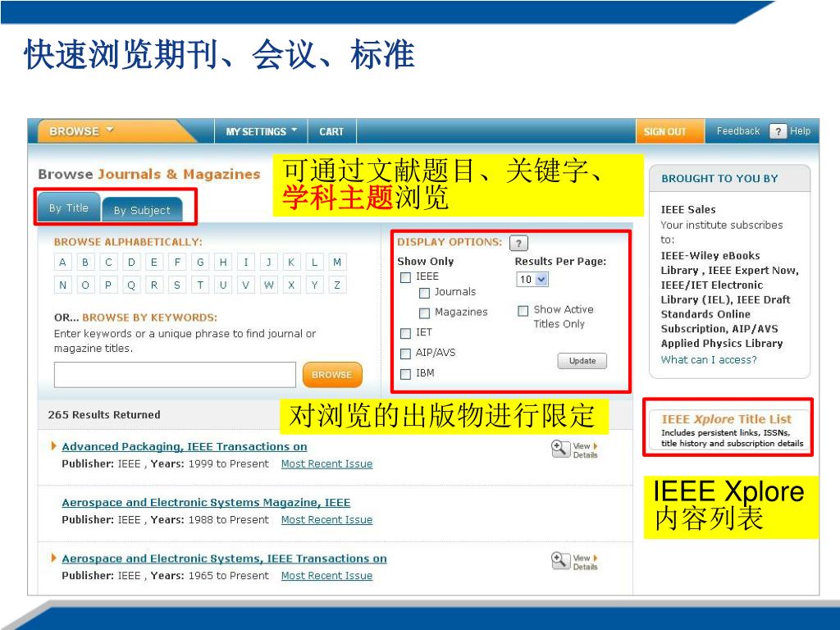Screen dimensions: 840x630
Task: Browse journals starting with letter U
Action: 223,285
